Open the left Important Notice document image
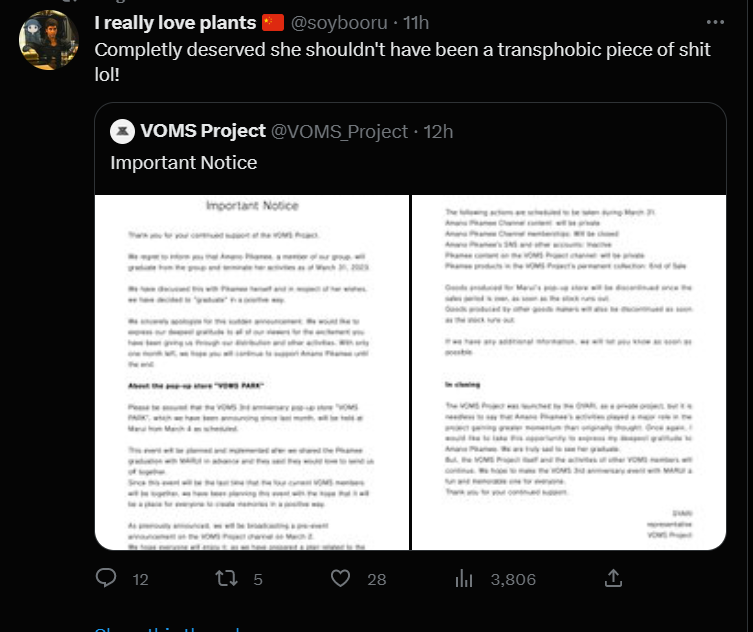 point(252,372)
